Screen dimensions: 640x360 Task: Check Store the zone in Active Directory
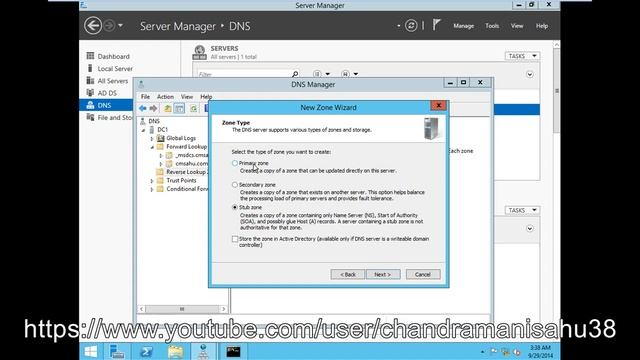pyautogui.click(x=235, y=239)
